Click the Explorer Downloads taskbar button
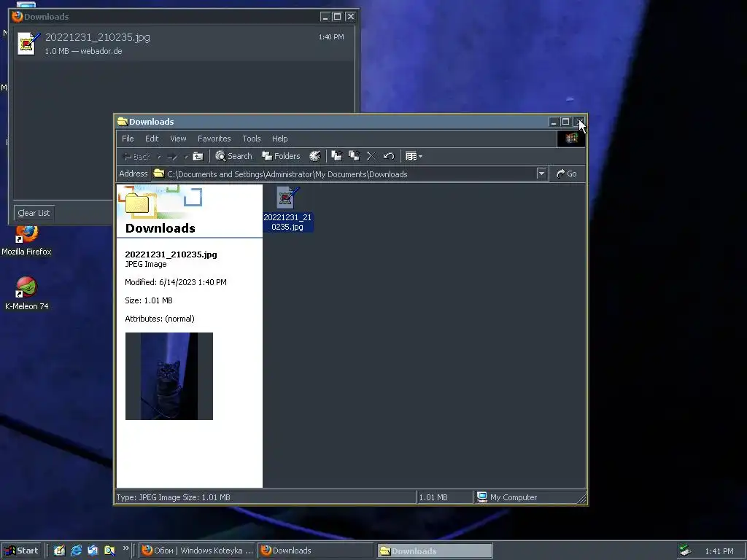This screenshot has width=747, height=560. (435, 551)
